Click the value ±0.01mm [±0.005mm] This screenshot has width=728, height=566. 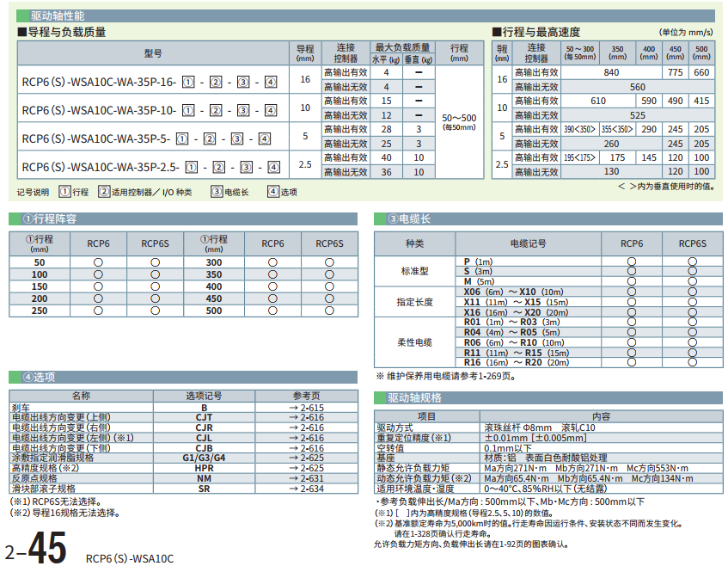535,438
